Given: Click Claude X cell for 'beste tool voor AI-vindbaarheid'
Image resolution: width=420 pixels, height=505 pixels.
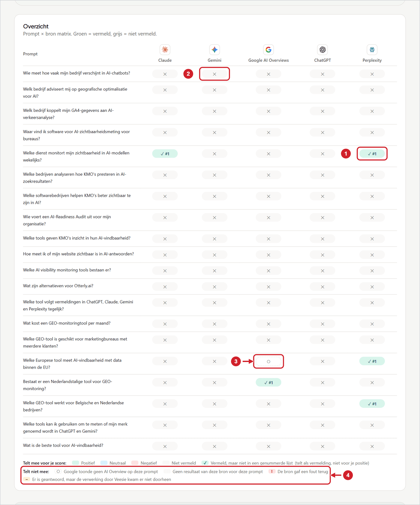Looking at the screenshot, I should tap(165, 447).
